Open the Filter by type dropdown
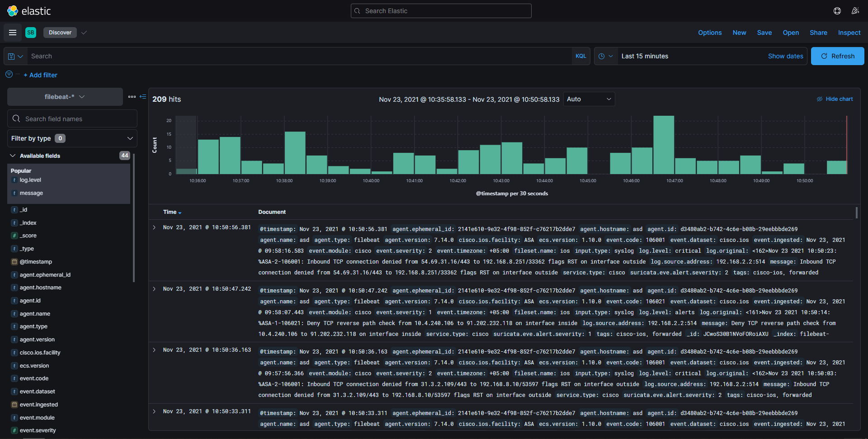 (72, 138)
